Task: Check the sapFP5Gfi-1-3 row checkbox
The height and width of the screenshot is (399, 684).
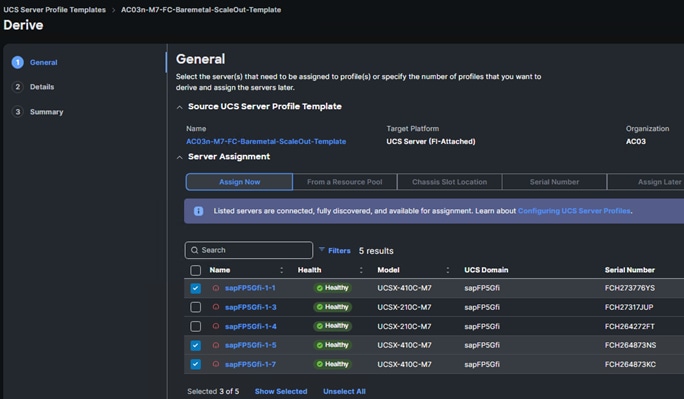Action: click(195, 307)
